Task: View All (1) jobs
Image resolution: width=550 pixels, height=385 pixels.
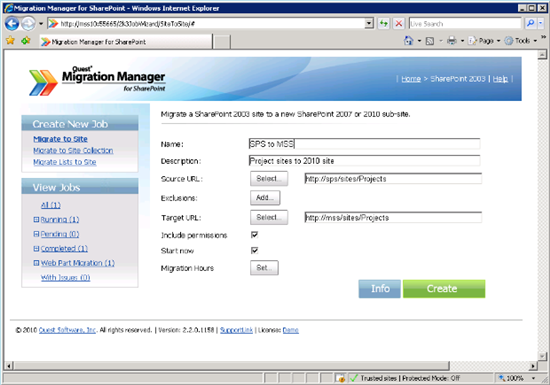Action: tap(51, 205)
